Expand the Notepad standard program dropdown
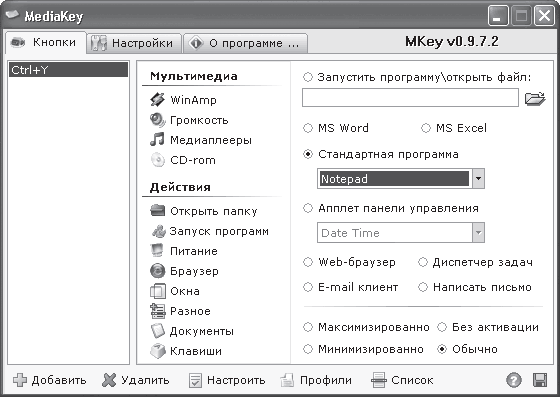The image size is (560, 397). point(478,179)
